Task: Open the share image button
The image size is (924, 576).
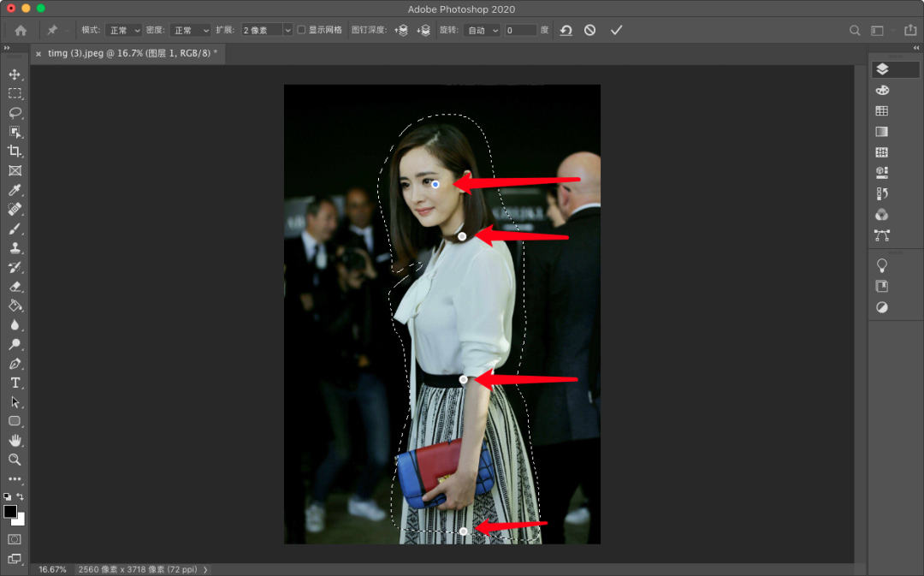Action: [910, 30]
